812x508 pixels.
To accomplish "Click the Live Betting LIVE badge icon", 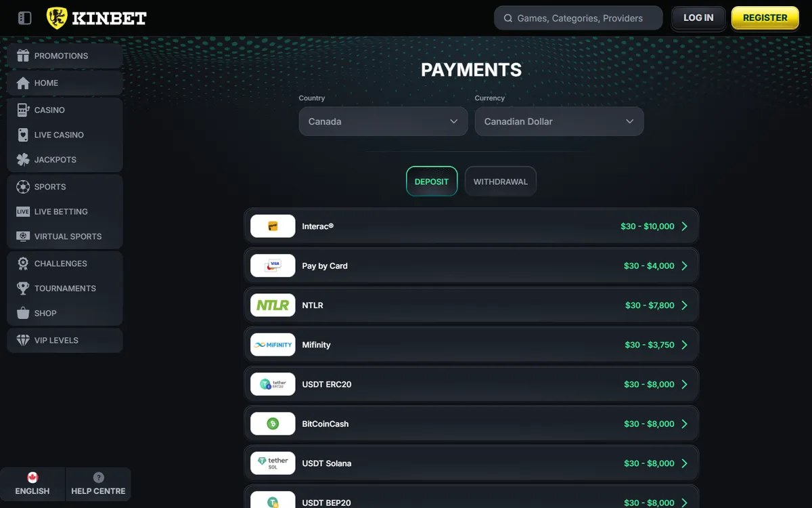I will point(23,211).
